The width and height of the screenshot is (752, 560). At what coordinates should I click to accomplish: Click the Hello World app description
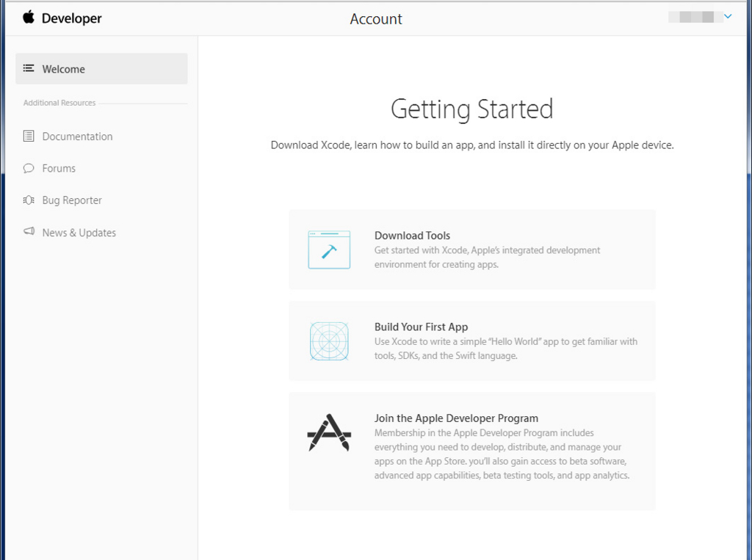505,349
